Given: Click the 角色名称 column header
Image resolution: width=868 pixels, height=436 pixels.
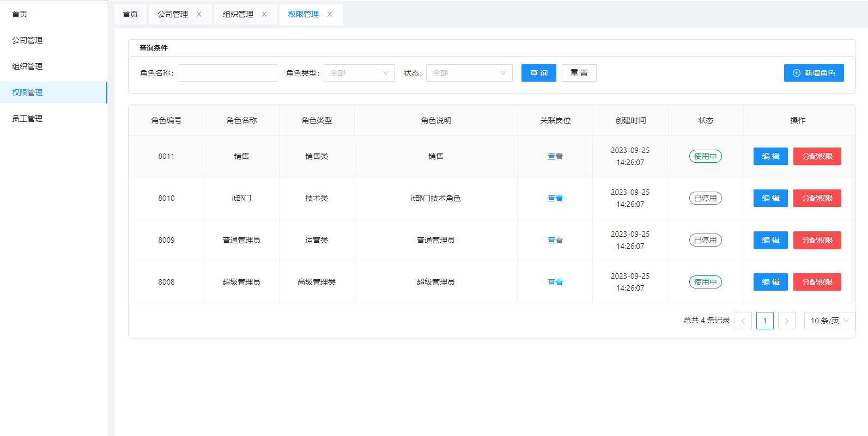Looking at the screenshot, I should [242, 120].
